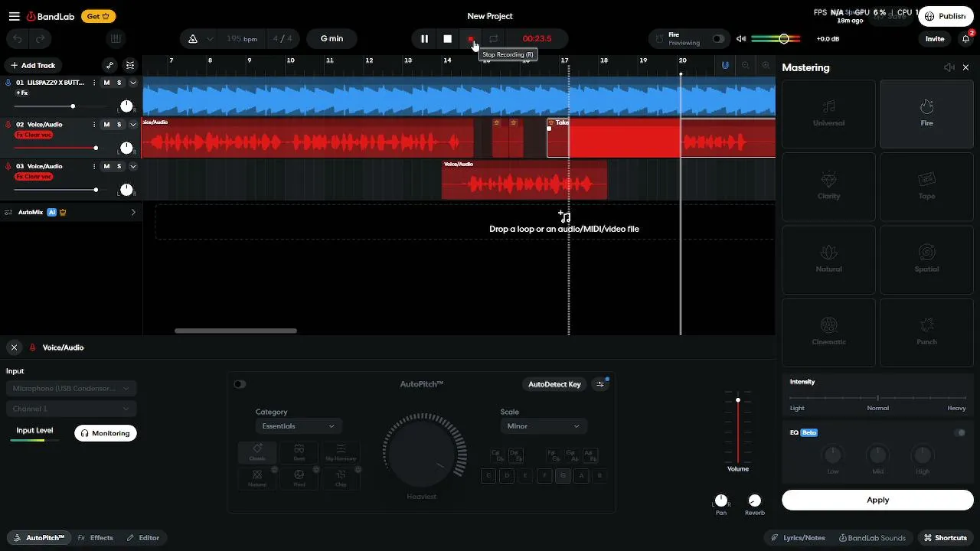Solo track 01 LILSPAZZ9
Viewport: 980px width, 551px height.
point(119,83)
